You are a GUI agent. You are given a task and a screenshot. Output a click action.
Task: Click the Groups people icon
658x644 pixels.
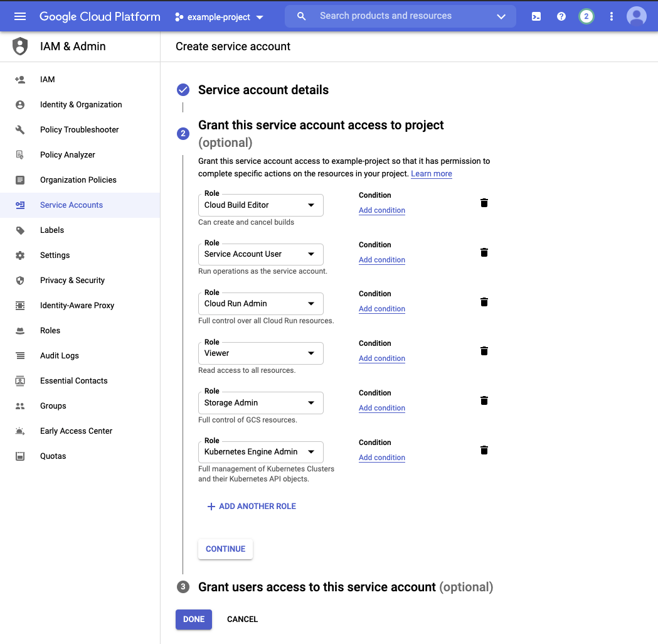(19, 406)
